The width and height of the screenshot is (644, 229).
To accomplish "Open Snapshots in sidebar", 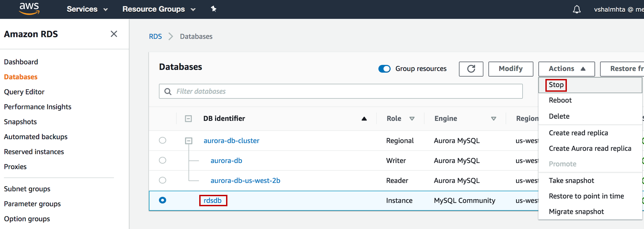I will click(20, 122).
